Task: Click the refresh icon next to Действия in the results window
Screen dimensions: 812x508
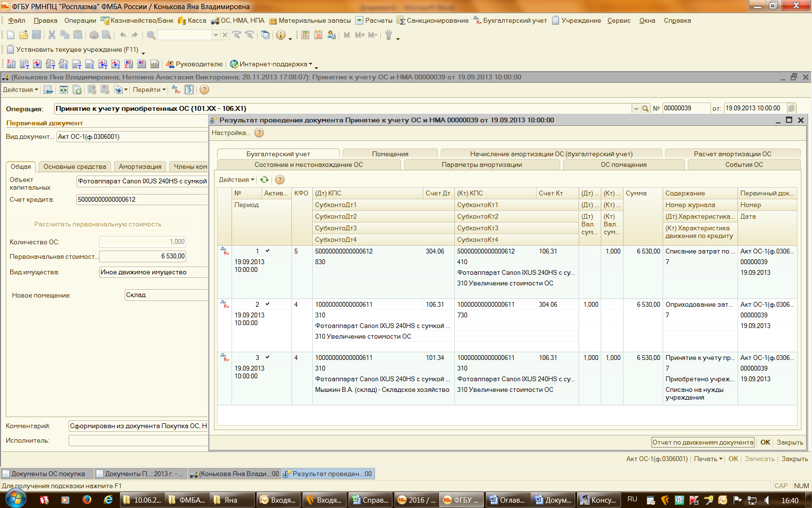Action: tap(264, 179)
